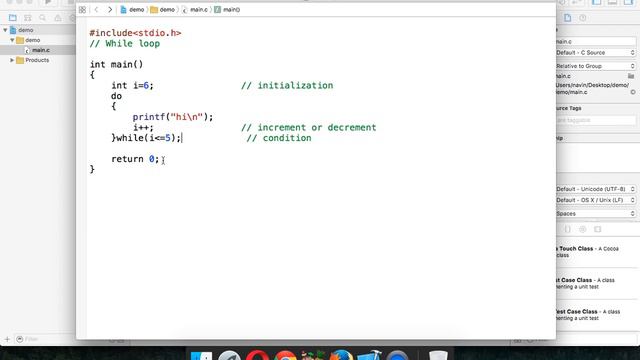Edit the file name field main.c
This screenshot has width=640, height=360.
tap(596, 42)
